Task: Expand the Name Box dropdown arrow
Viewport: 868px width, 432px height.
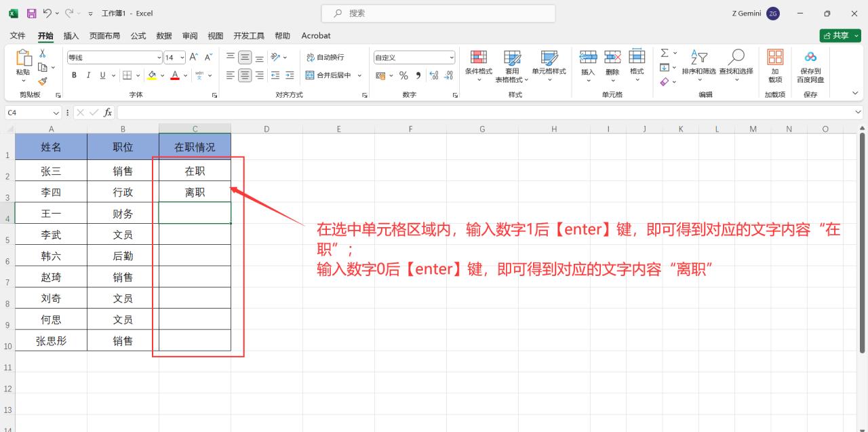Action: tap(56, 113)
